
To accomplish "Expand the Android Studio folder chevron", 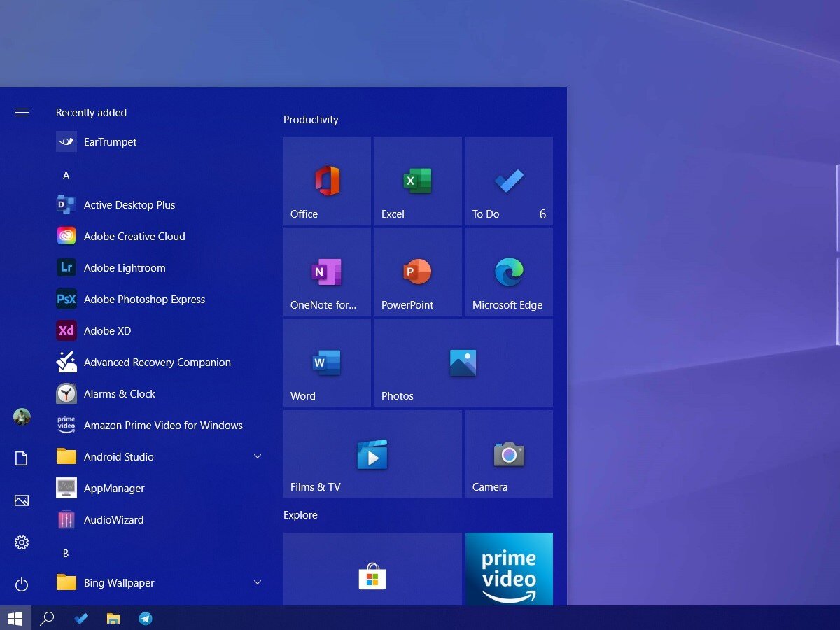I will coord(258,456).
